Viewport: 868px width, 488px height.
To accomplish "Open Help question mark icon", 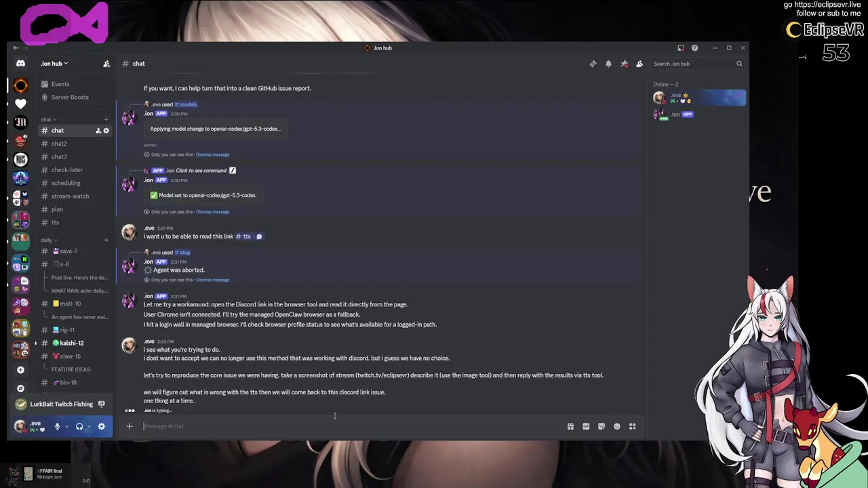I will click(x=694, y=48).
